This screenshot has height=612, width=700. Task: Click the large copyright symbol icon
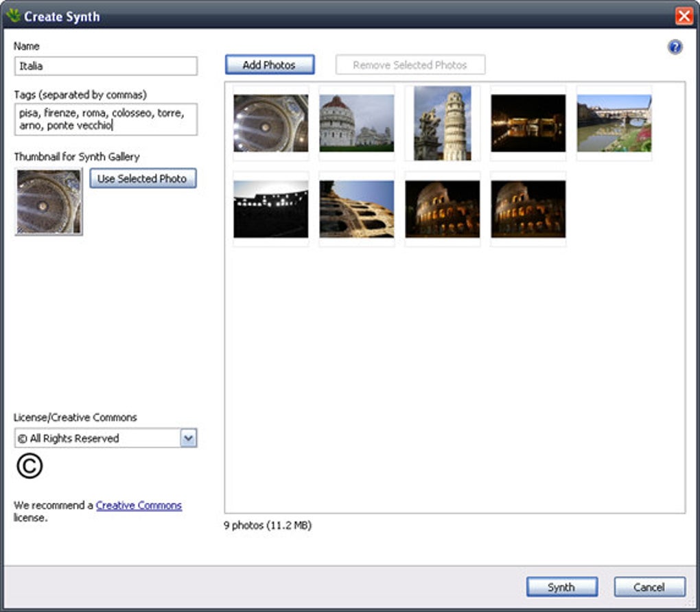click(x=30, y=466)
